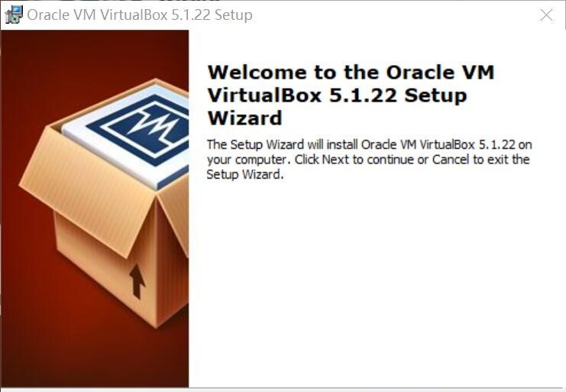
Task: Click the last line Setup Wizard. text
Action: (245, 174)
